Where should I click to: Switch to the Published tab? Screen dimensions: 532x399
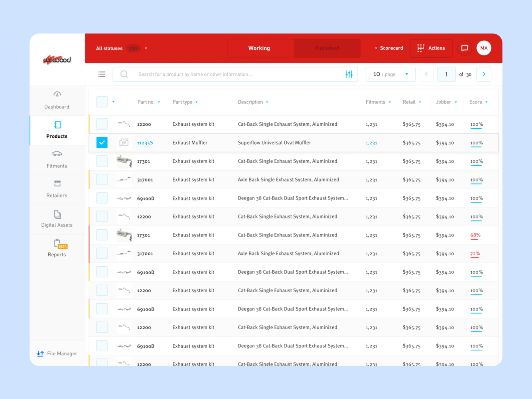(327, 48)
